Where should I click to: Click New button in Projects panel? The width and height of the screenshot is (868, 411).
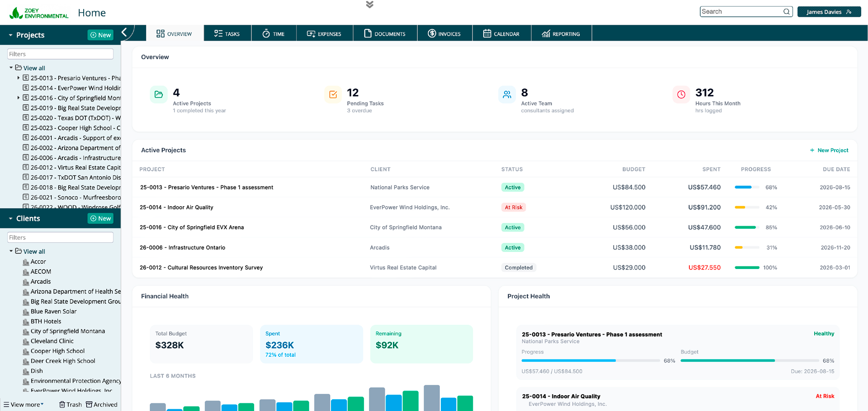point(100,35)
